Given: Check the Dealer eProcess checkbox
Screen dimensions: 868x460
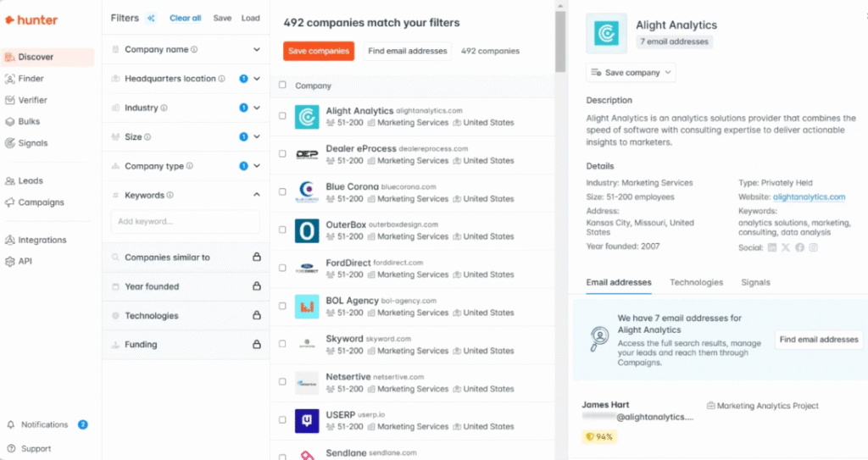Looking at the screenshot, I should pos(282,154).
